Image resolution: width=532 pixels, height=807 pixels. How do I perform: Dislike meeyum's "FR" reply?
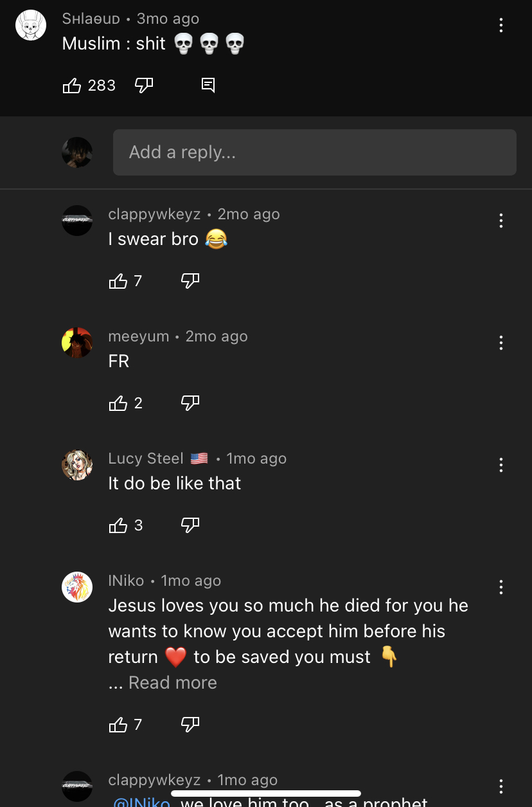tap(190, 403)
